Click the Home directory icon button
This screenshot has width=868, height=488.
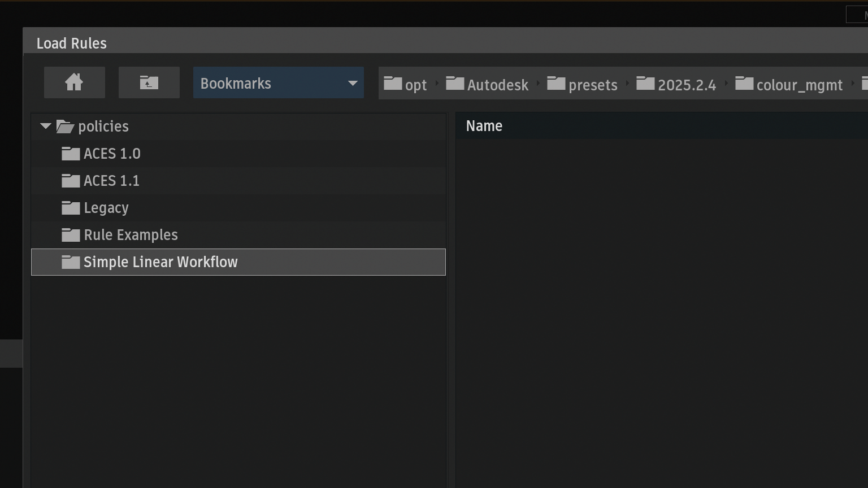(74, 83)
